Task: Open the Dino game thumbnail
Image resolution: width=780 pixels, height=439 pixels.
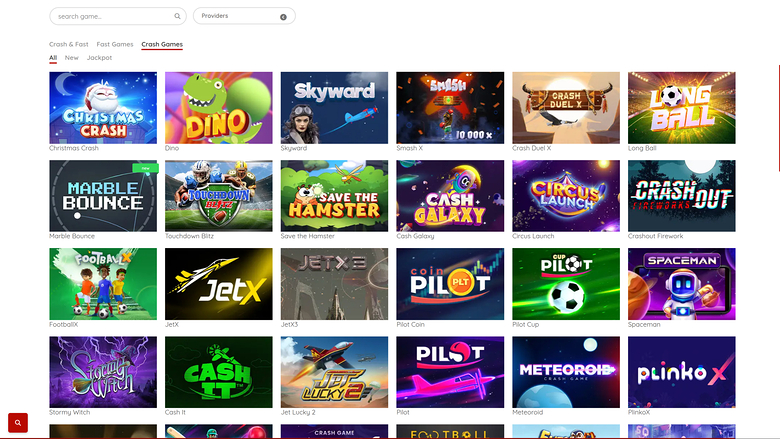Action: coord(219,108)
